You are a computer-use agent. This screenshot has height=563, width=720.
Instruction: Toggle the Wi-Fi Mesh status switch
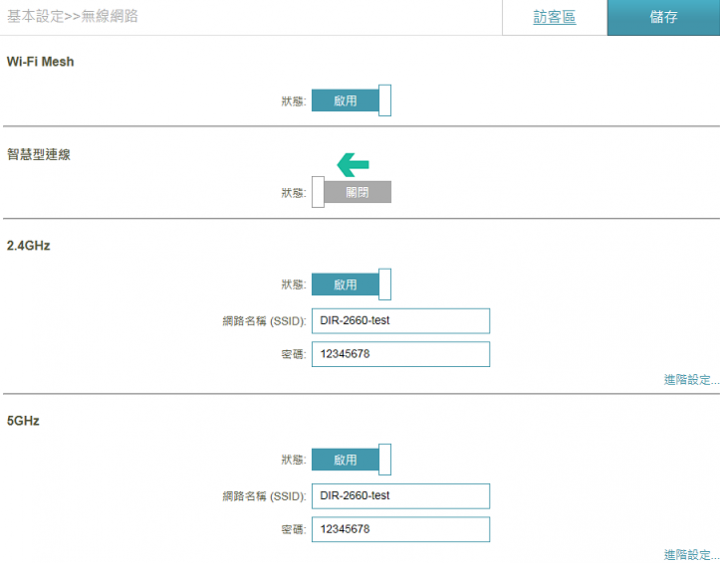click(351, 100)
